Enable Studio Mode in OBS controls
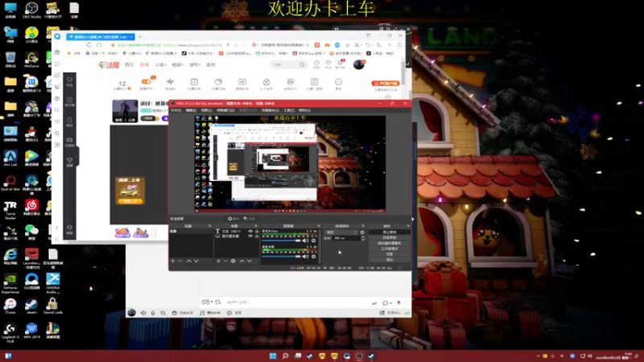 pyautogui.click(x=390, y=249)
